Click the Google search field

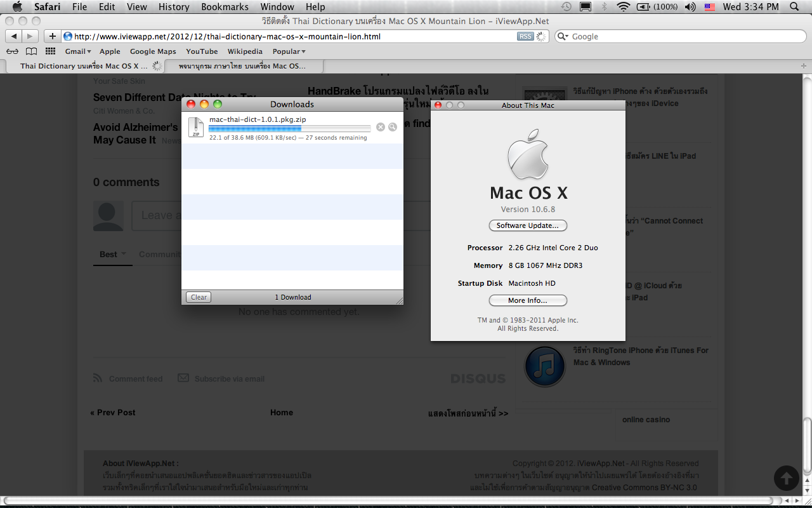(x=681, y=36)
